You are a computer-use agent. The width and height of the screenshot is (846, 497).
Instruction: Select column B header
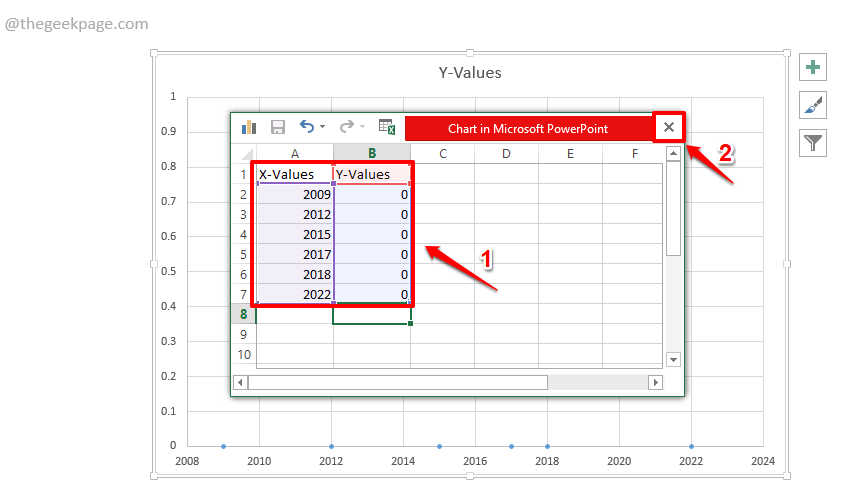[x=372, y=153]
